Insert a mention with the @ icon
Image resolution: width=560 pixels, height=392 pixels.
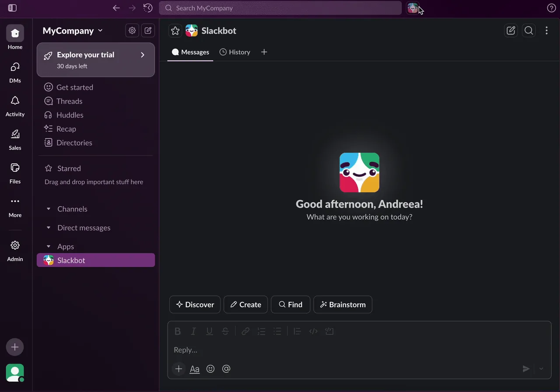pos(226,369)
